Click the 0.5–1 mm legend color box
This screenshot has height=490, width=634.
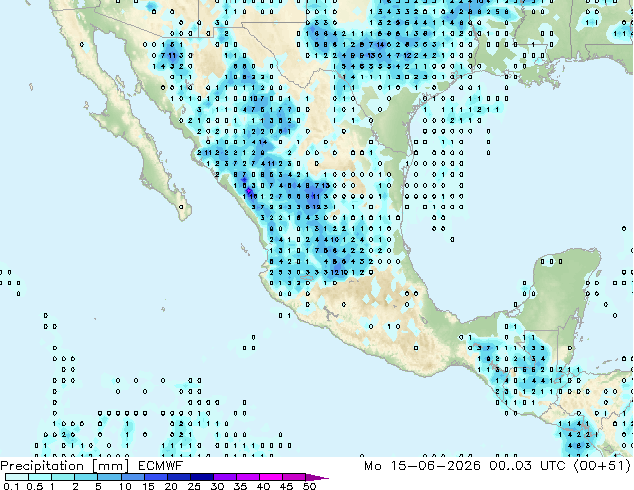point(40,477)
